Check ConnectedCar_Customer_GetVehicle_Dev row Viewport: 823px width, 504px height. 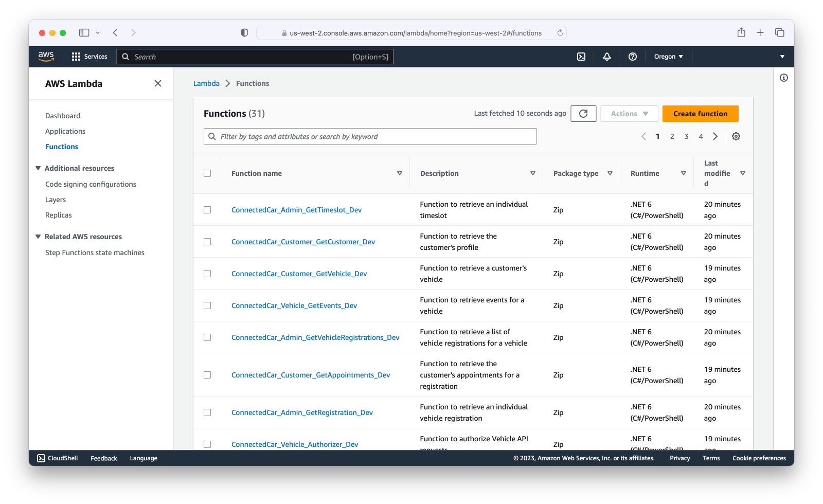point(207,274)
